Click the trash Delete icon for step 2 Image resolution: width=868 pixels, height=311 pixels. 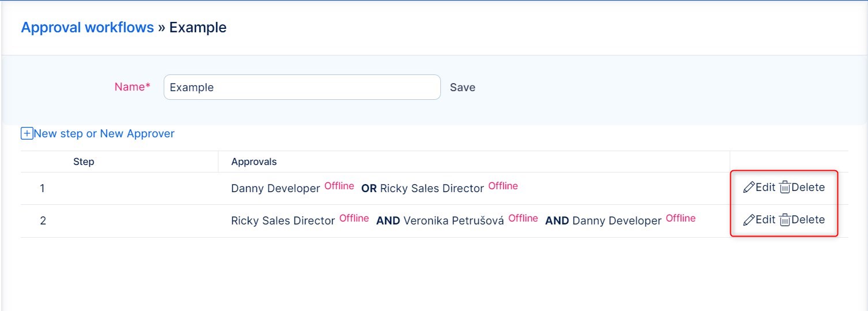[784, 220]
